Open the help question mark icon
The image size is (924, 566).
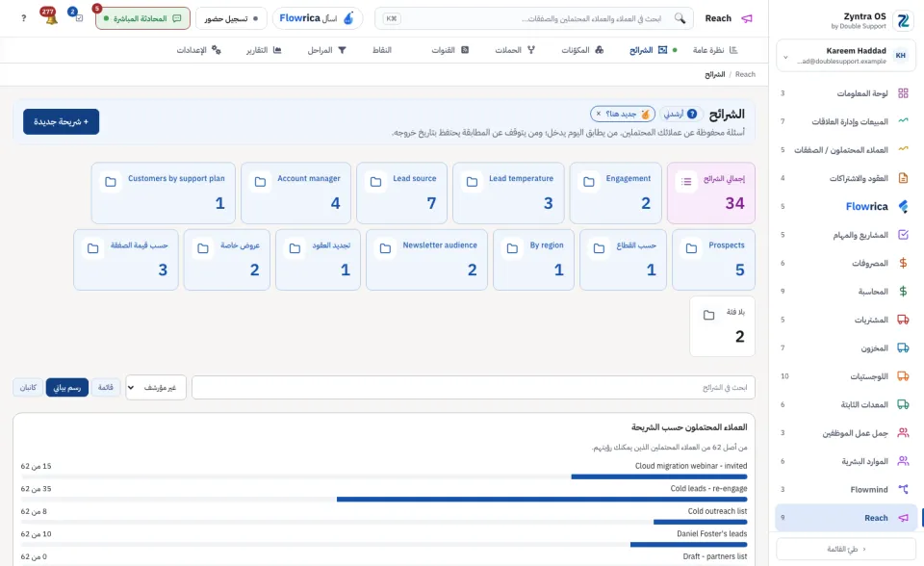click(x=23, y=18)
